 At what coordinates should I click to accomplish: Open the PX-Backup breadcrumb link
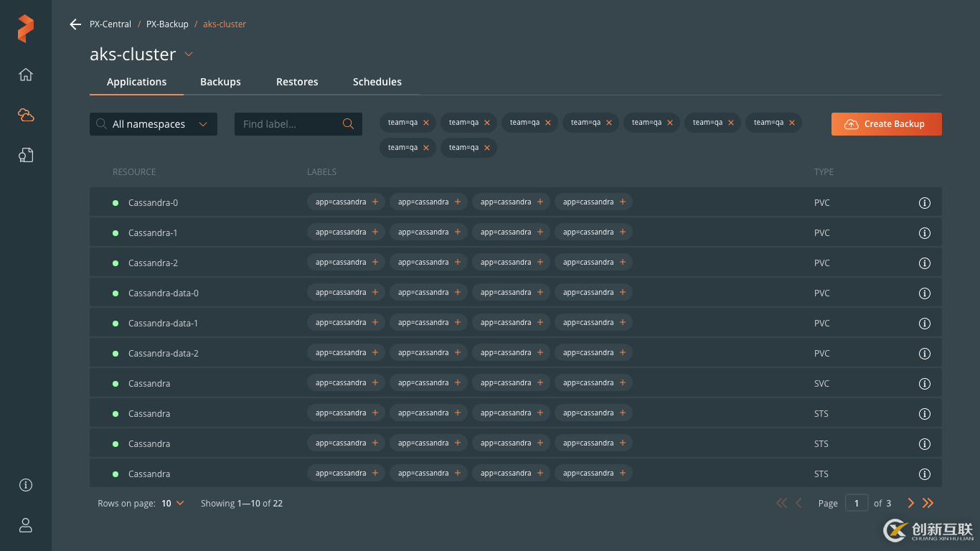pyautogui.click(x=167, y=24)
